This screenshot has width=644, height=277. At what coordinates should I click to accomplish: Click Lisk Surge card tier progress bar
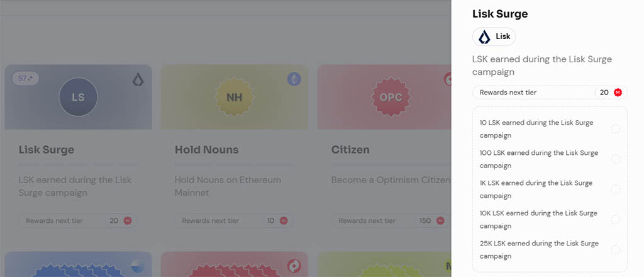[x=78, y=165]
